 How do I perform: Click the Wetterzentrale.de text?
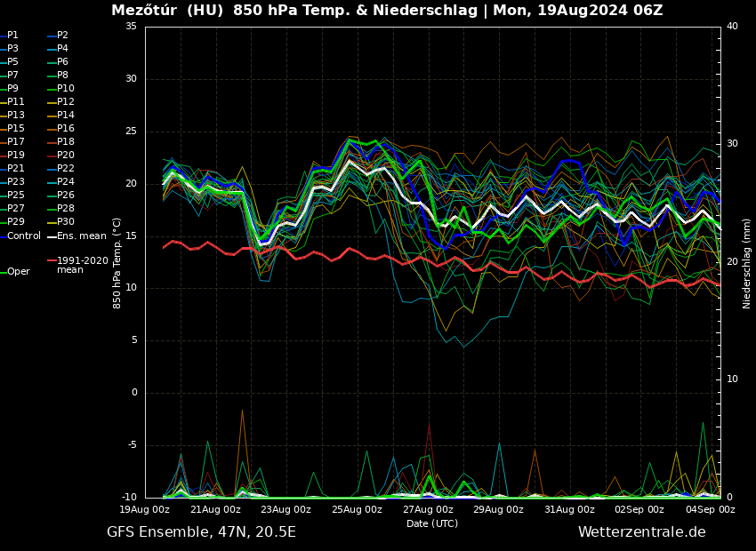pyautogui.click(x=641, y=532)
